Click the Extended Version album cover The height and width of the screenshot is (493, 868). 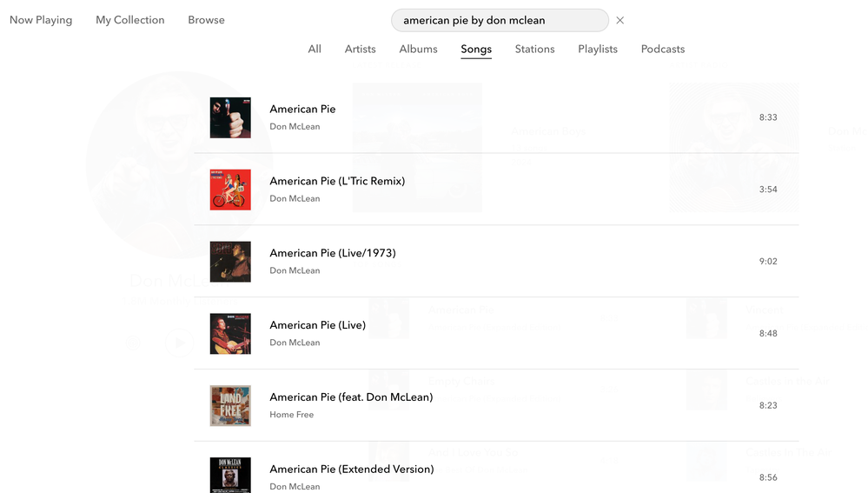pos(230,475)
